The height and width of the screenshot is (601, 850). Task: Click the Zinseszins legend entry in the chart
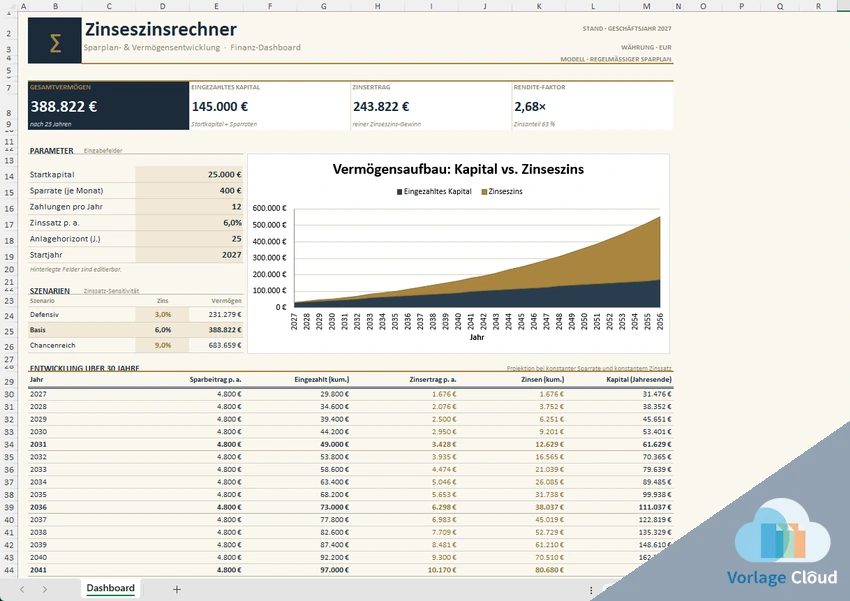(x=502, y=191)
